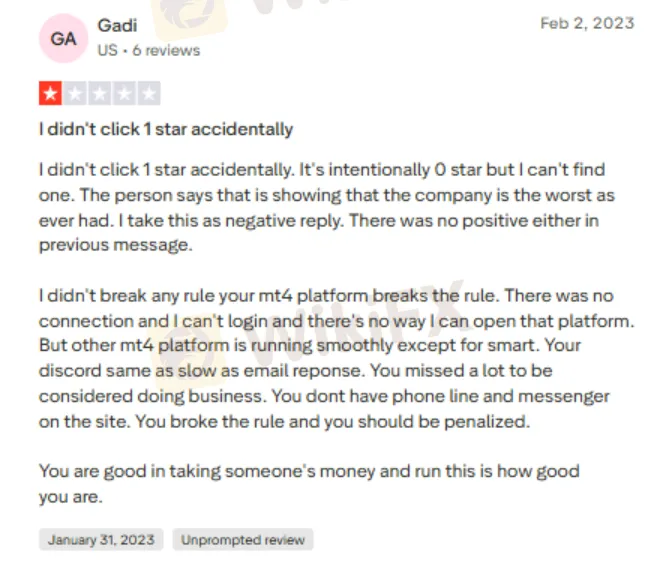Select the fifth rating star
This screenshot has width=655, height=563.
click(149, 95)
